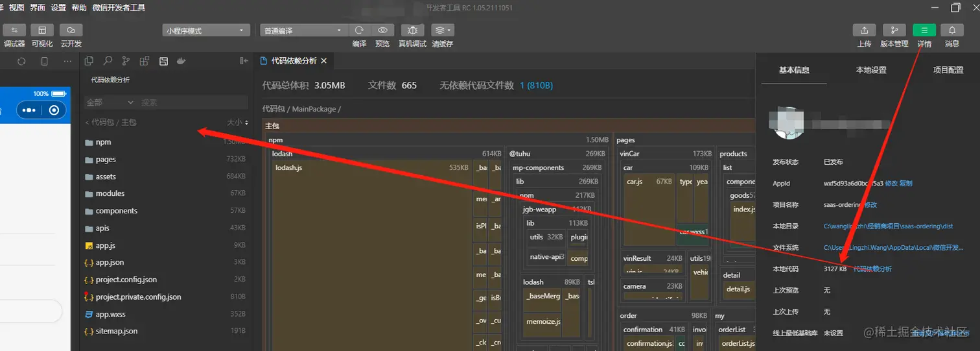Select the 代码依赖分析 editor tab
The height and width of the screenshot is (351, 980).
[x=294, y=60]
